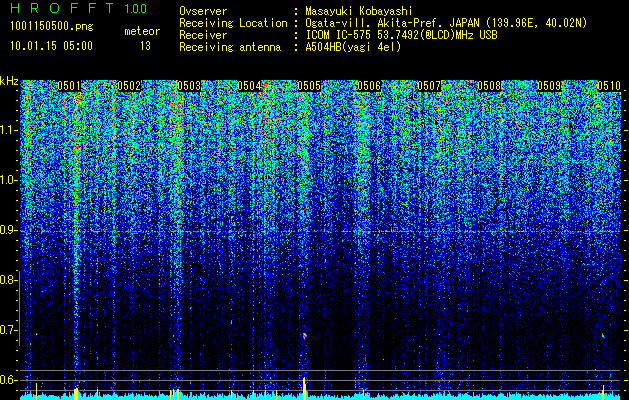Click the Ovserver label
Viewport: 629px width, 400px height.
click(203, 11)
